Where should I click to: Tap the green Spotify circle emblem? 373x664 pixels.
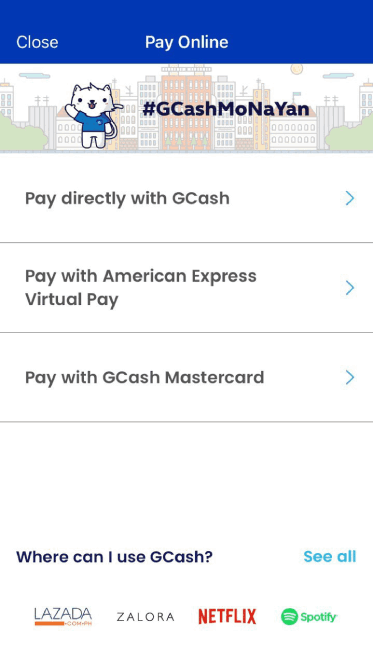pos(290,617)
